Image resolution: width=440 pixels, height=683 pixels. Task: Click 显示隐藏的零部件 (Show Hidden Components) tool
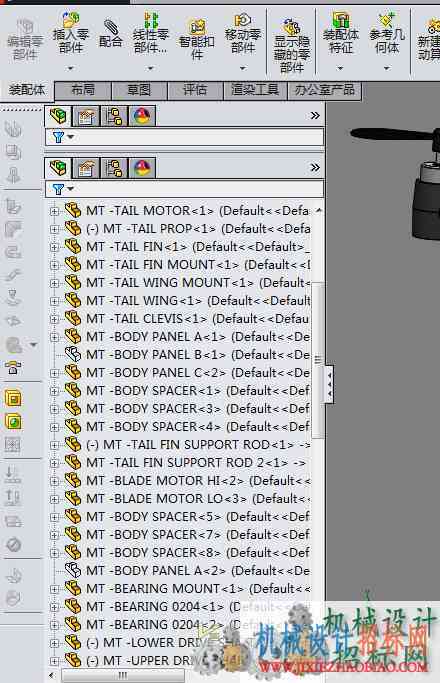(x=291, y=44)
